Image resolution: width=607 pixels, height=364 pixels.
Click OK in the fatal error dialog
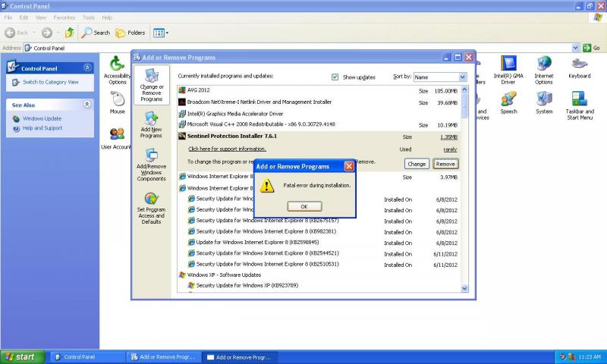(304, 206)
